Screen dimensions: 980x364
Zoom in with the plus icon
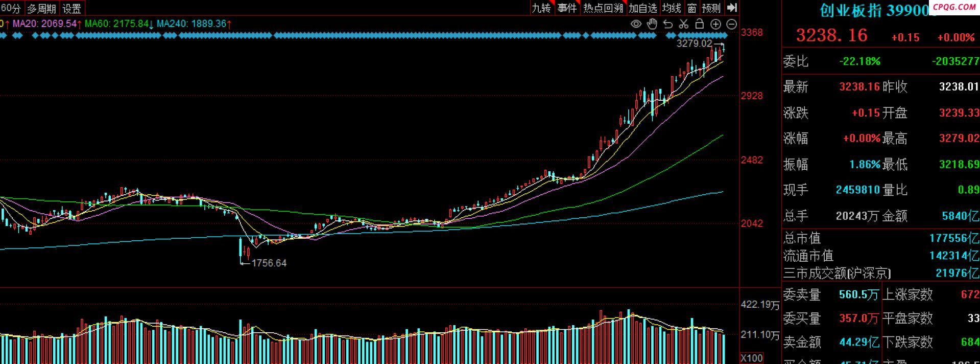(x=716, y=24)
